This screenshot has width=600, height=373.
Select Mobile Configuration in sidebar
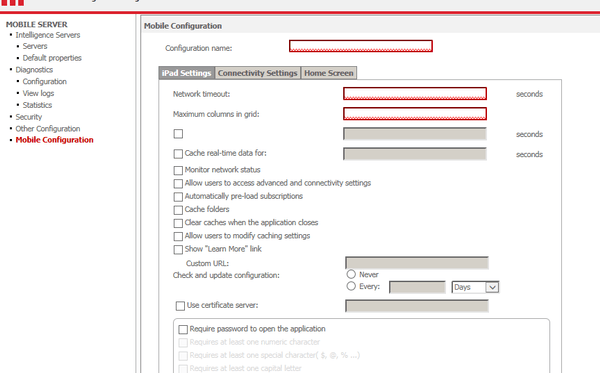pos(54,140)
